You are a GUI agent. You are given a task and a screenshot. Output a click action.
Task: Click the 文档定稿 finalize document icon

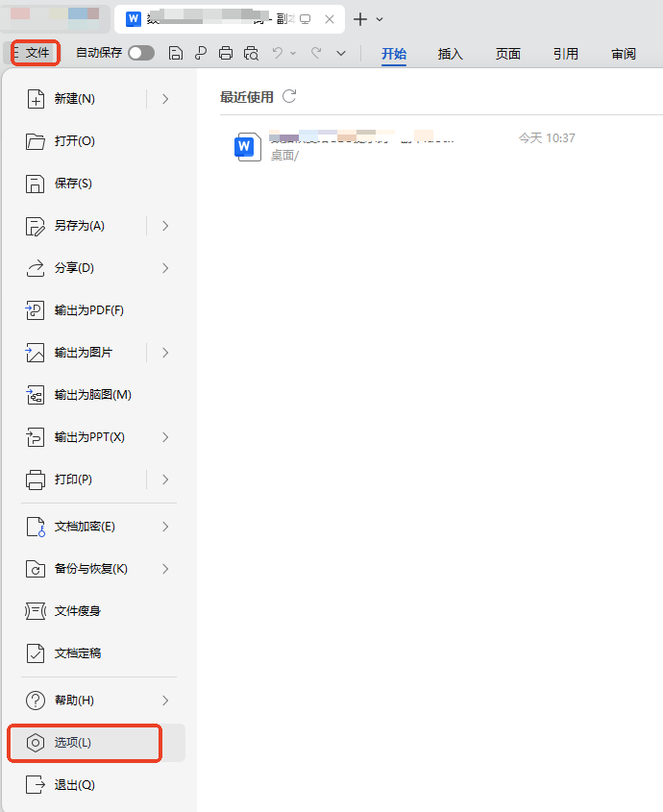coord(36,653)
